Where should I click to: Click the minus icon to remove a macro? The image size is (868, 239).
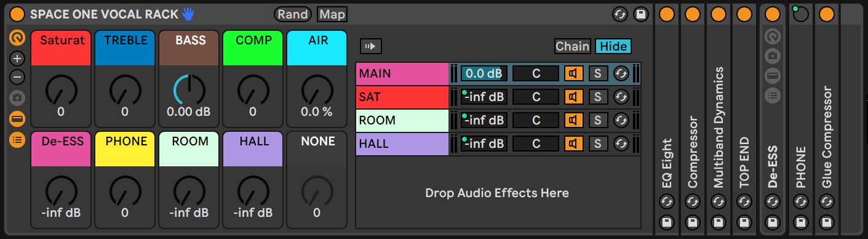coord(17,78)
